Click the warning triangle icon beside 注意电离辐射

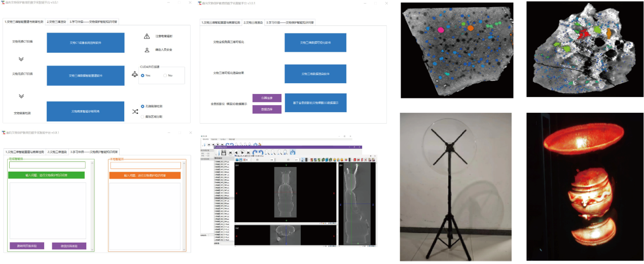(147, 36)
